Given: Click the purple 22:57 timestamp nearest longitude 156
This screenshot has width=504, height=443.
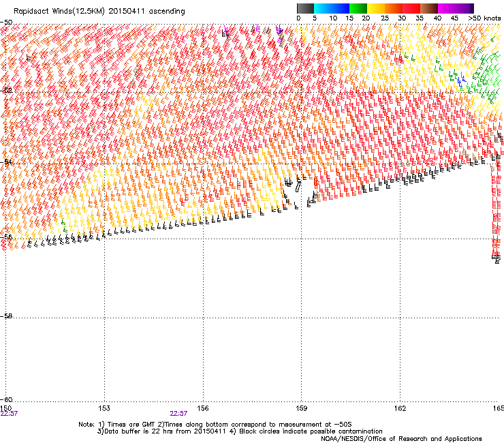Looking at the screenshot, I should pyautogui.click(x=178, y=414).
